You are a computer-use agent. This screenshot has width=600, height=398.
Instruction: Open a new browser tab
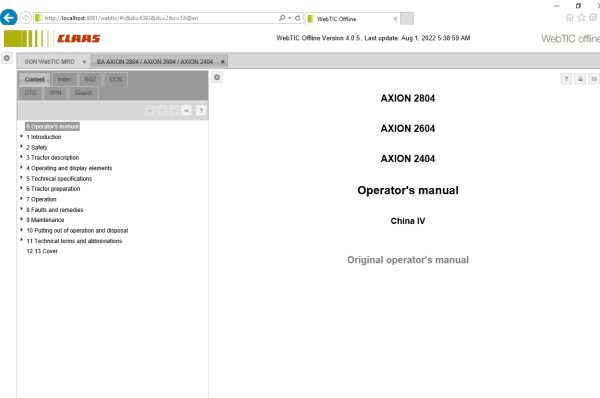(407, 18)
